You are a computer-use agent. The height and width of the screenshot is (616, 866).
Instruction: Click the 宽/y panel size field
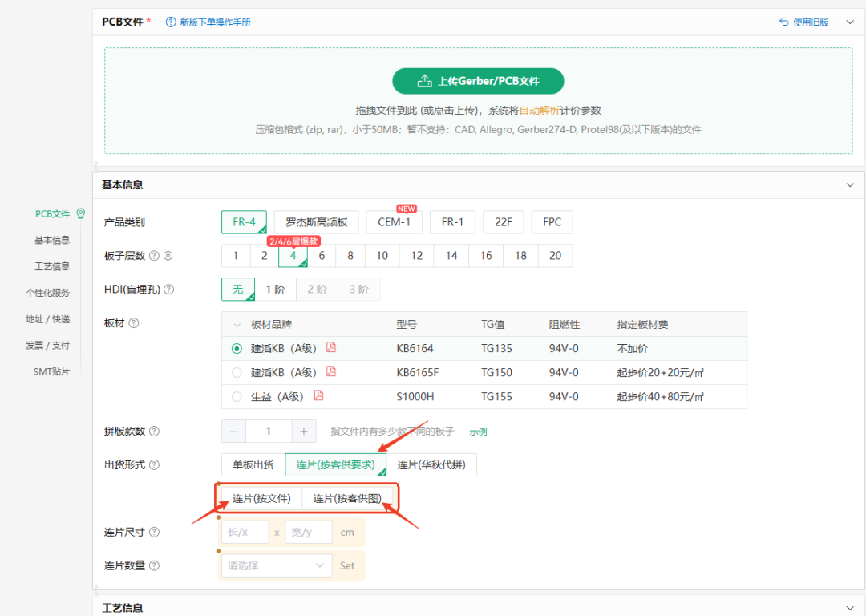tap(309, 532)
